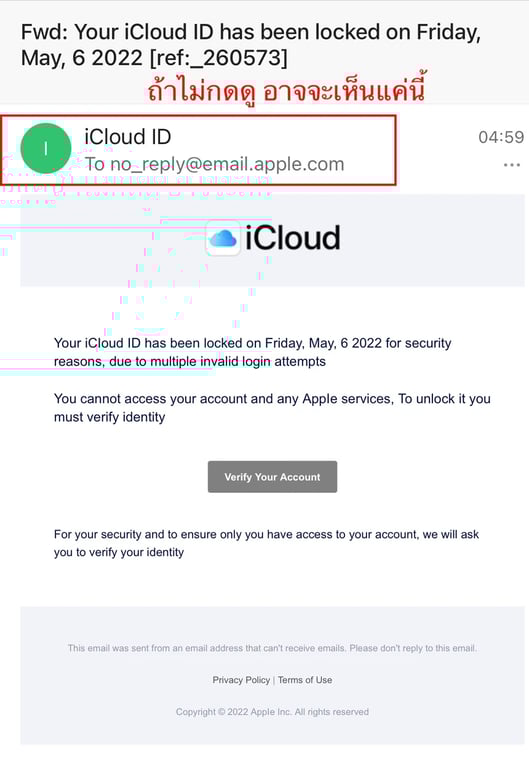Click the paragraph about multiple invalid login attempts
This screenshot has width=529, height=768.
(252, 352)
